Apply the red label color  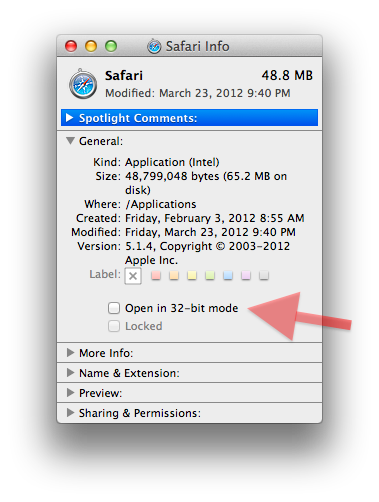(156, 275)
